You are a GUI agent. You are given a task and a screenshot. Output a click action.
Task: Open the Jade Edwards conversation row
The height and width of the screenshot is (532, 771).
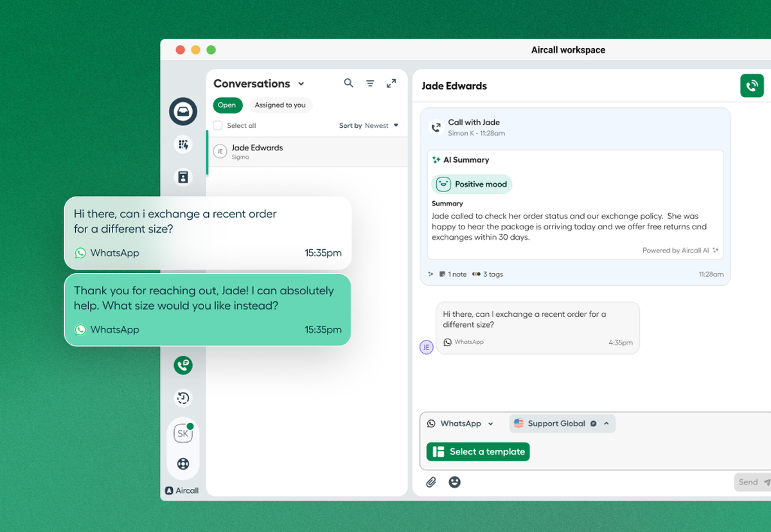click(x=307, y=152)
